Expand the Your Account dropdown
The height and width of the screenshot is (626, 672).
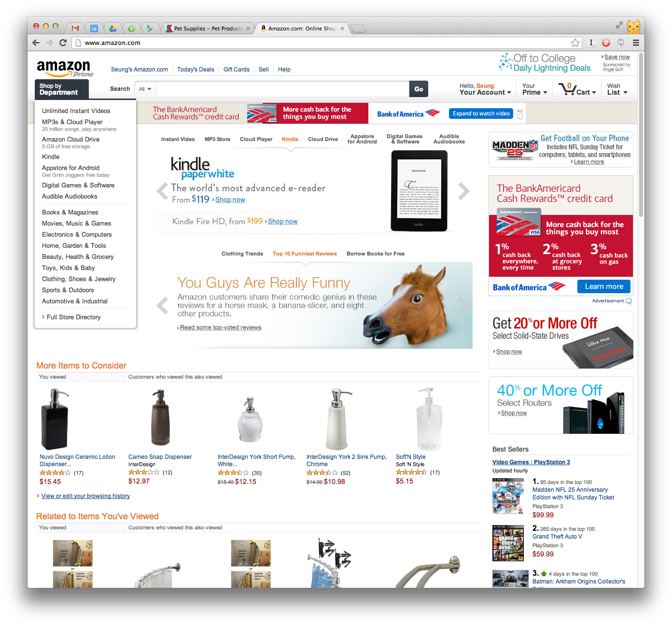tap(485, 89)
